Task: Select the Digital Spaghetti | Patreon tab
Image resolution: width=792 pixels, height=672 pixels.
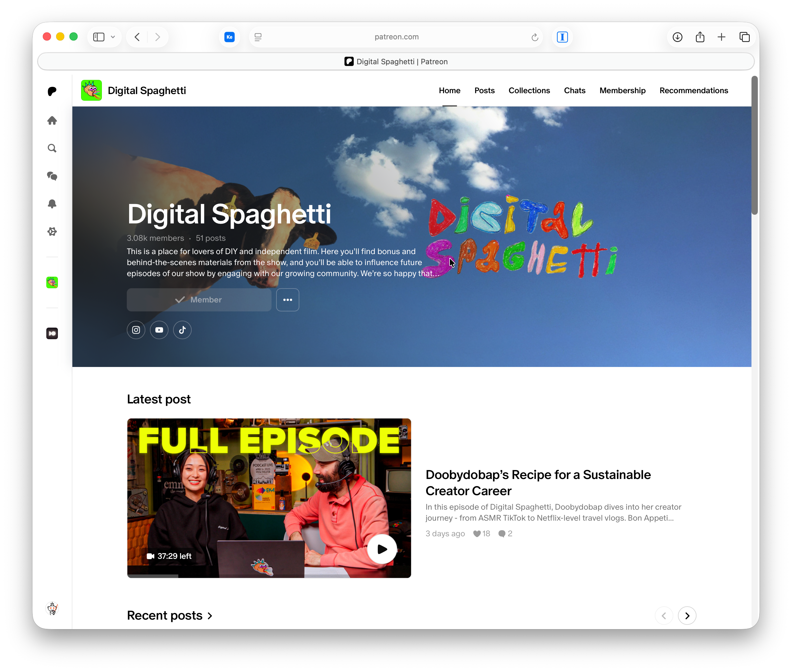Action: (396, 62)
